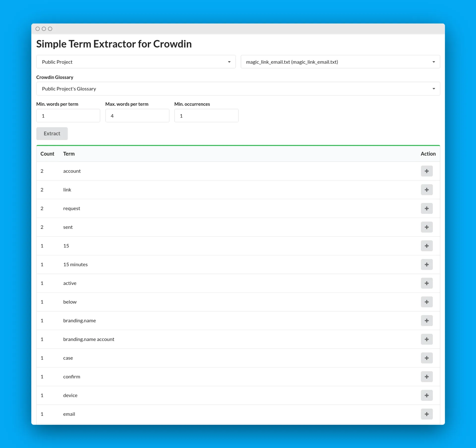Viewport: 476px width, 448px height.
Task: Select the Min. occurrences input box
Action: coord(206,116)
